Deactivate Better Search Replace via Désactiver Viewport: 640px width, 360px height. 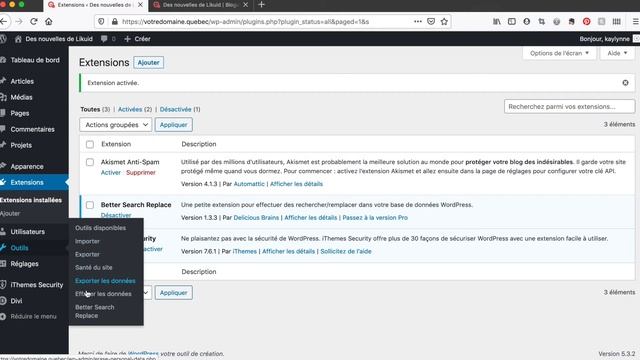[x=116, y=215]
